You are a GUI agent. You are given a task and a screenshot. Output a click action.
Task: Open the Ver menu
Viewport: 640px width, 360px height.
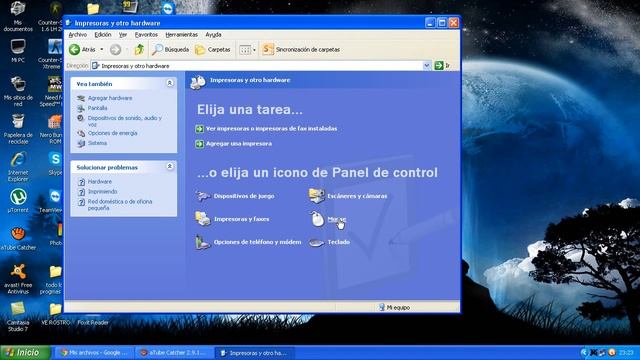pos(123,35)
